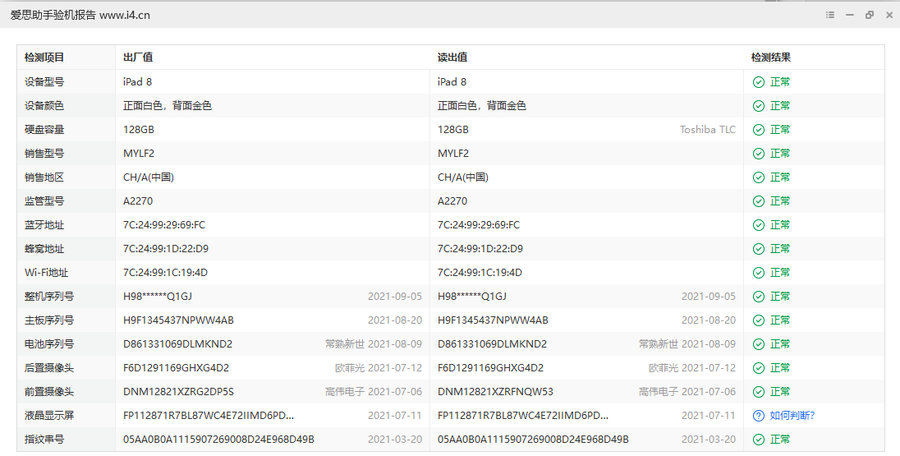Image resolution: width=900 pixels, height=456 pixels.
Task: Click factory Bluetooth address 7C:24:99:29:69:FC
Action: (x=164, y=225)
